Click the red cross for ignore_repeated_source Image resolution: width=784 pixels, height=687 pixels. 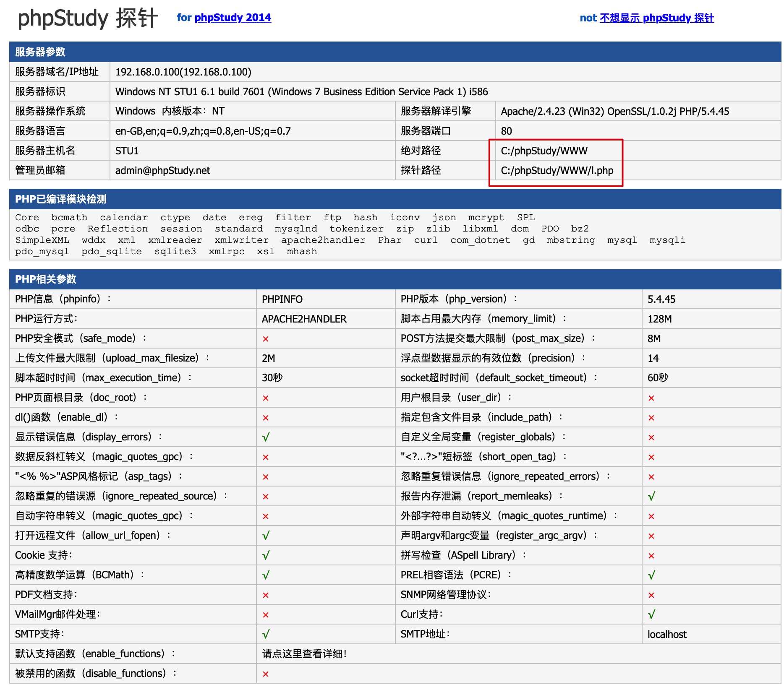click(x=266, y=497)
